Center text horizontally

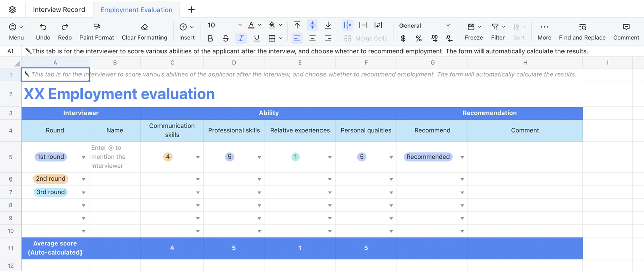pyautogui.click(x=313, y=38)
